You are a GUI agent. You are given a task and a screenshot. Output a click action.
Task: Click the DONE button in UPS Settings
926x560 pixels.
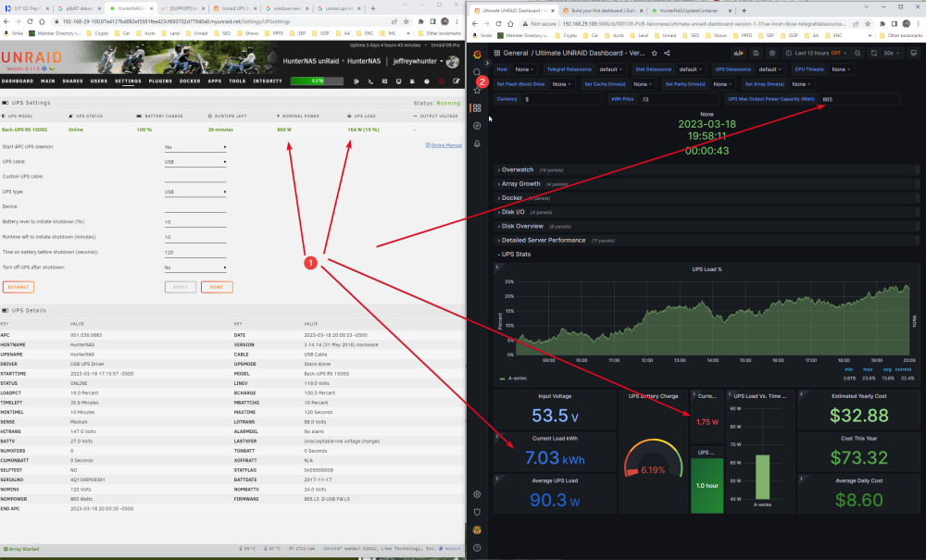tap(217, 287)
